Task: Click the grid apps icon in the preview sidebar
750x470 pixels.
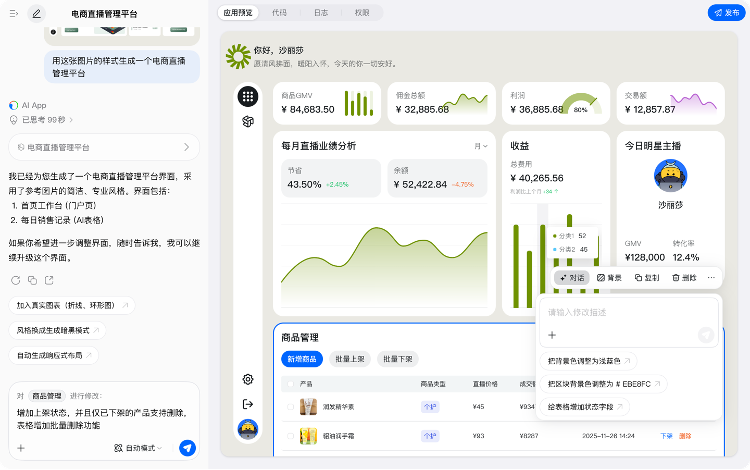Action: pos(248,97)
